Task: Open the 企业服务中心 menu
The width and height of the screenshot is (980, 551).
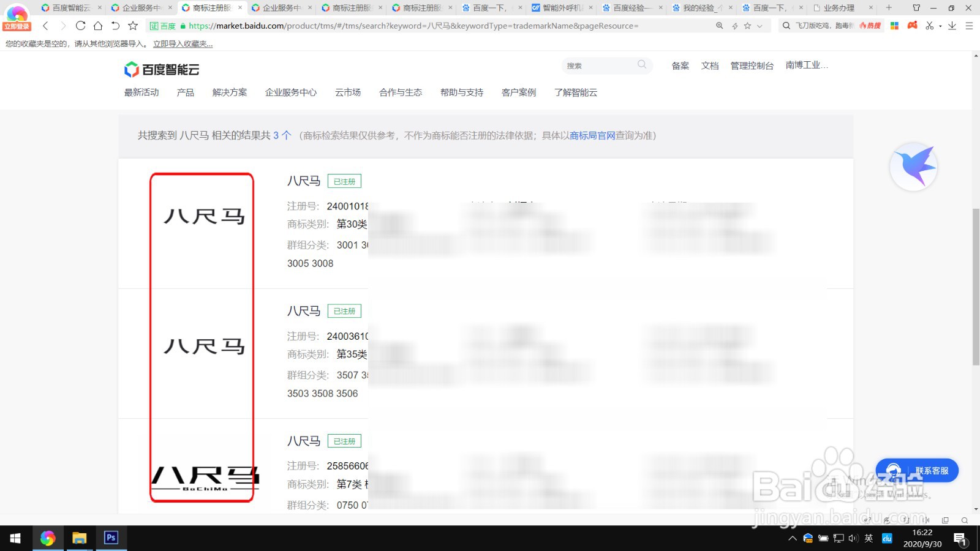Action: [291, 92]
